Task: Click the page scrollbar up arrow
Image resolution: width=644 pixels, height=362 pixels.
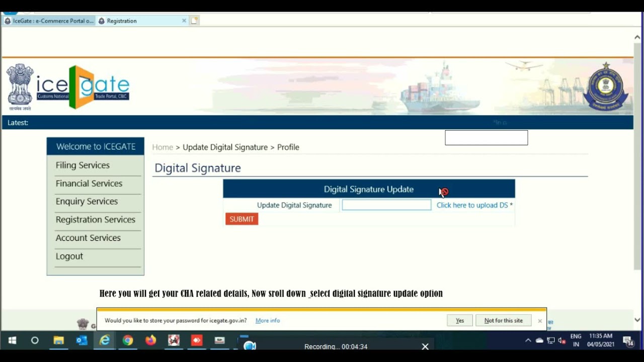Action: pos(637,37)
